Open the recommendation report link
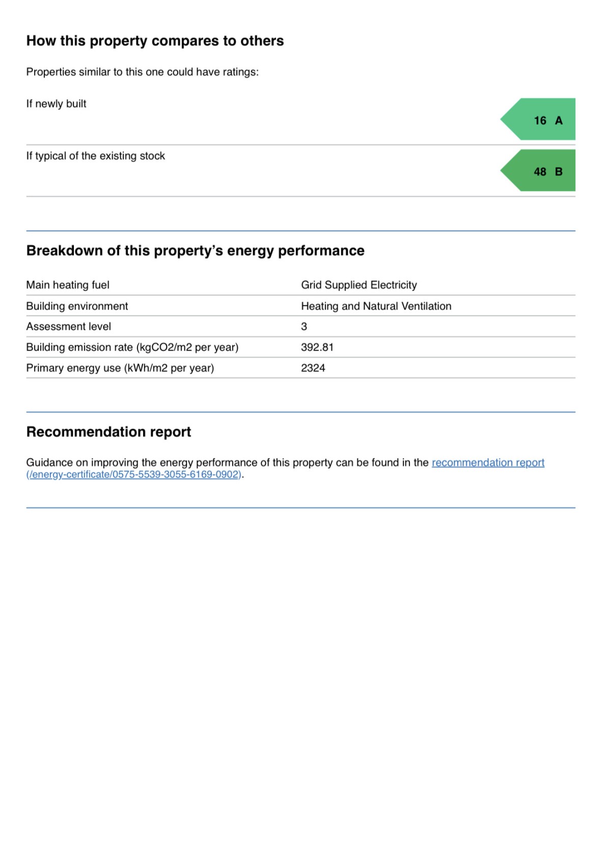Screen dimensions: 611x868 click(488, 462)
